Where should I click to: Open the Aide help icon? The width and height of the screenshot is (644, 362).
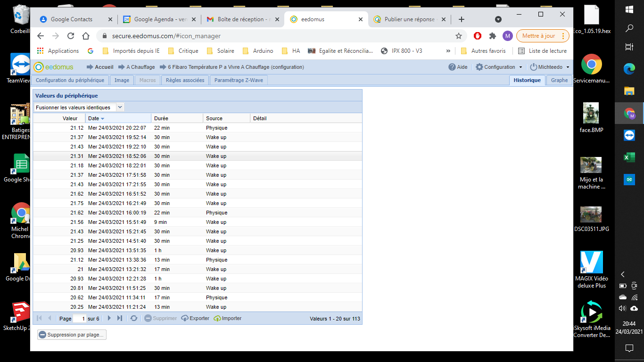click(452, 67)
